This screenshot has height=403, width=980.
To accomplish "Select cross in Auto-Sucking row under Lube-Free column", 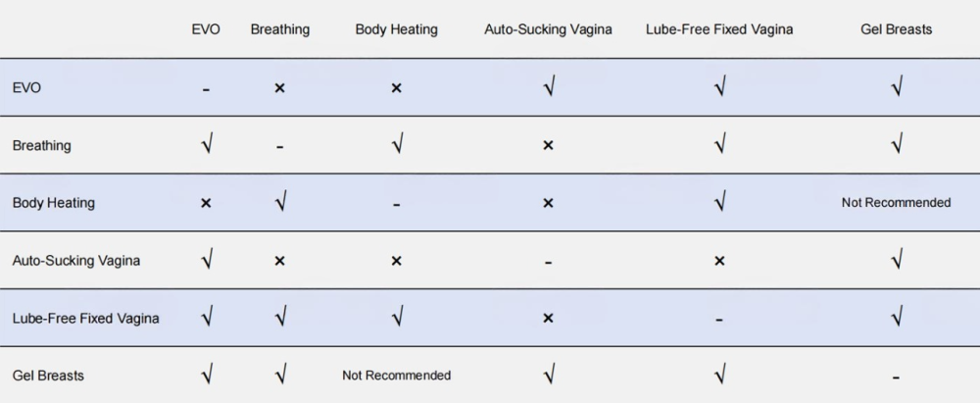I will 719,261.
